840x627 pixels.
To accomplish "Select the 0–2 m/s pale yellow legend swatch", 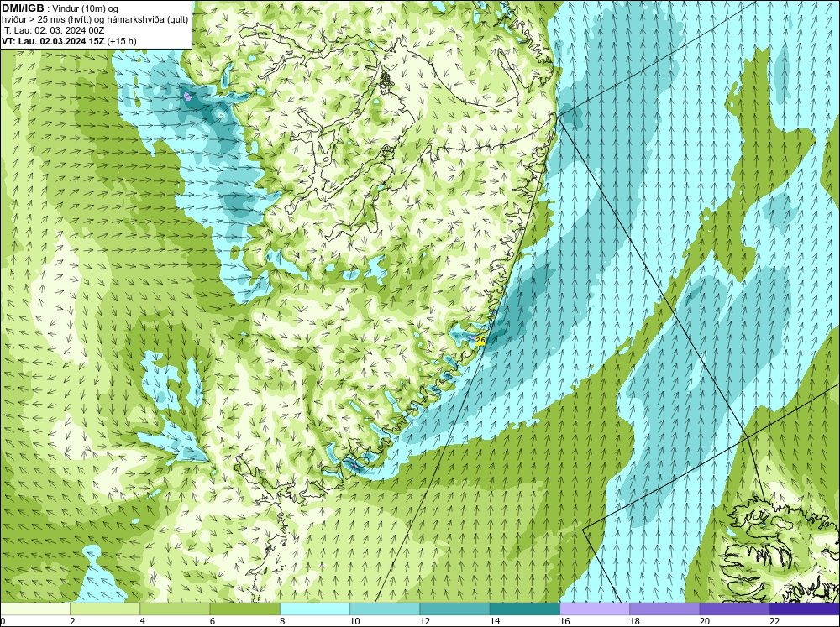I will 35,609.
